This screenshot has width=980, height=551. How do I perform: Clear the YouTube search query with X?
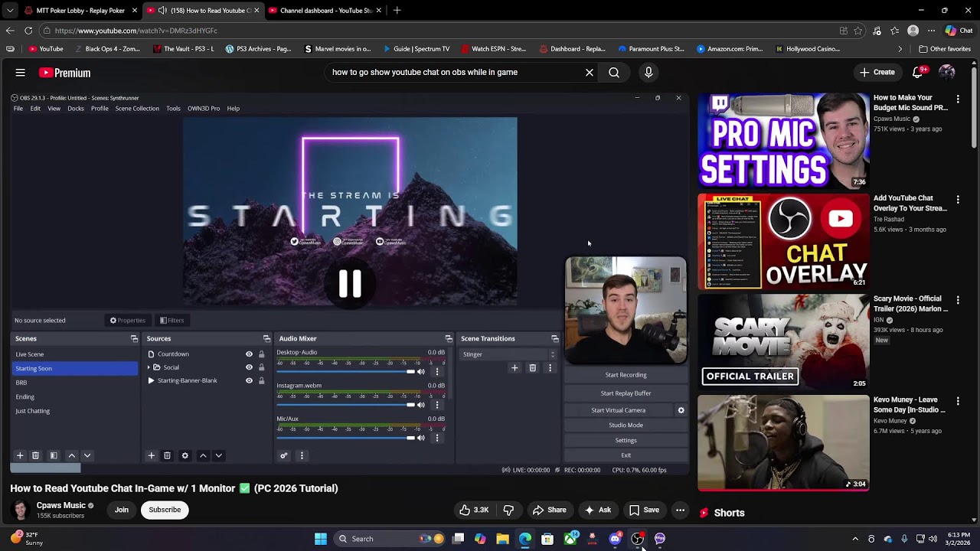coord(590,73)
